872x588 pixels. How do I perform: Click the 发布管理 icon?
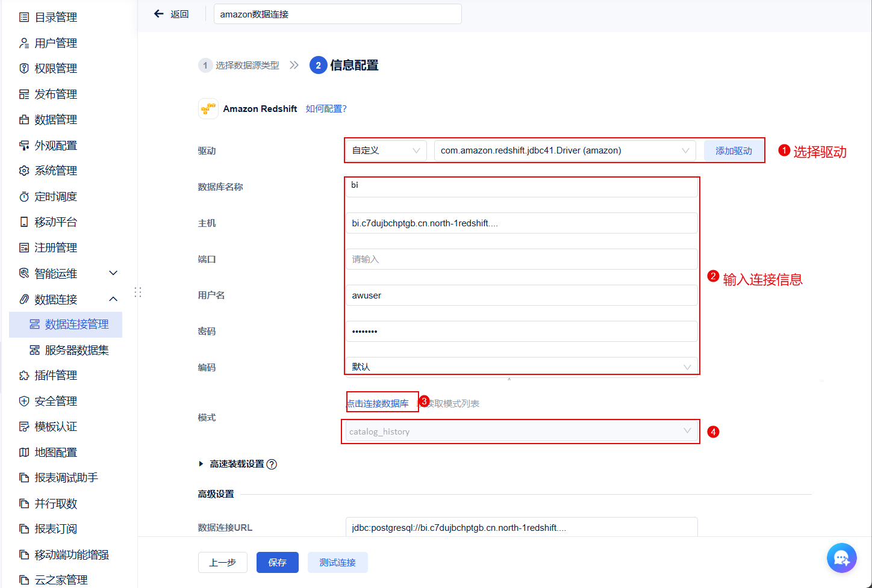coord(24,94)
